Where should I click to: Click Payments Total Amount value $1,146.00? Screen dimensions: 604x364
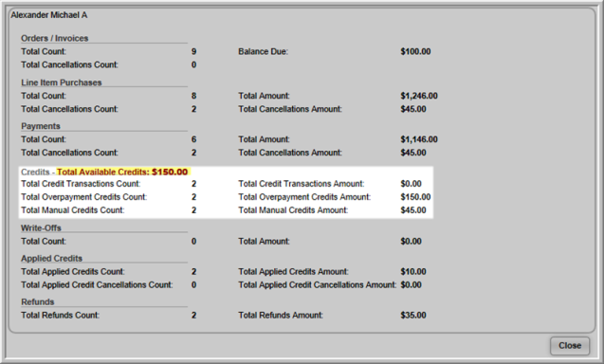(x=419, y=139)
